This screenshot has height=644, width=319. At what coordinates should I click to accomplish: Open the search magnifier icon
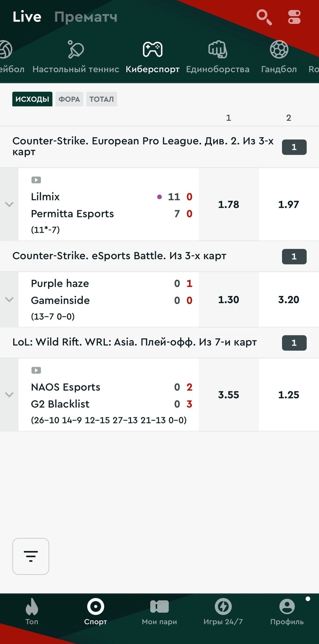(x=264, y=17)
